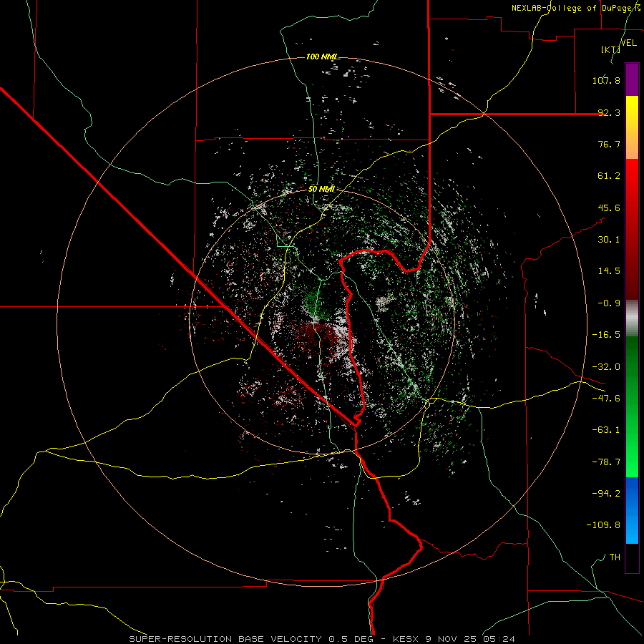Viewport: 644px width, 644px height.
Task: Click the KESX station identifier in caption
Action: pyautogui.click(x=404, y=639)
